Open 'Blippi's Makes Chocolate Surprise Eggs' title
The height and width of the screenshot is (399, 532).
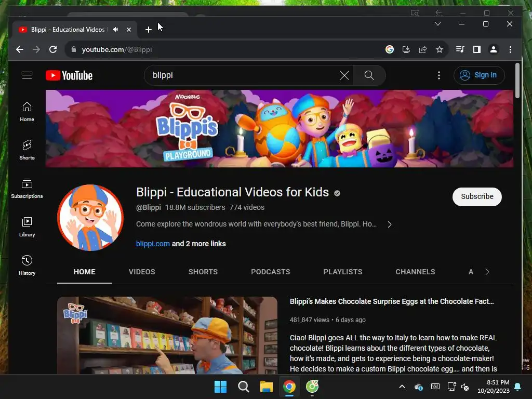coord(392,301)
